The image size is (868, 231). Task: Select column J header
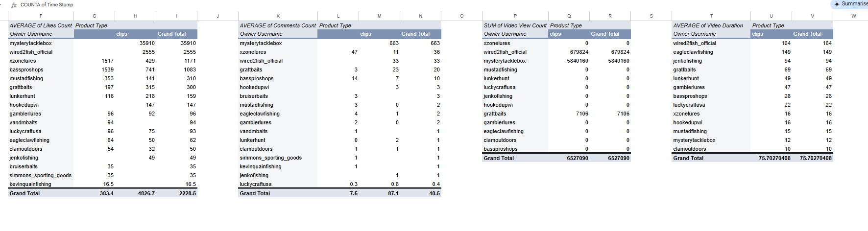coord(218,16)
